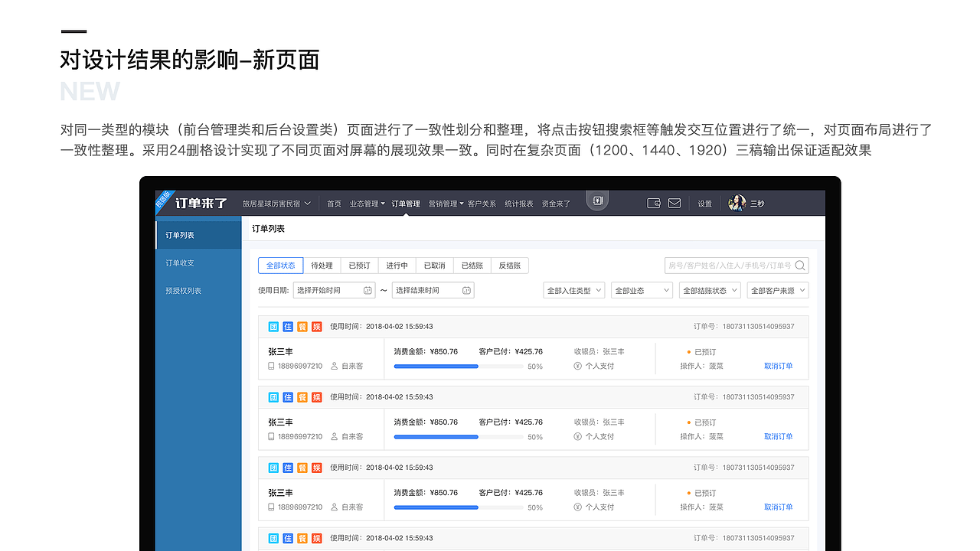The width and height of the screenshot is (980, 551).
Task: Click the 娱 entertainment badge icon
Action: coord(316,327)
